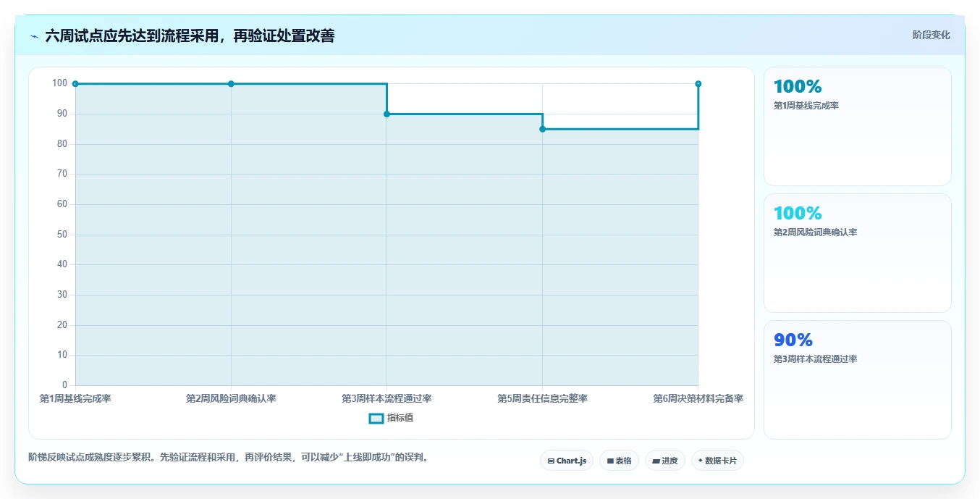Click the data point for 第6周决策材料完备率
This screenshot has width=980, height=499.
(698, 84)
